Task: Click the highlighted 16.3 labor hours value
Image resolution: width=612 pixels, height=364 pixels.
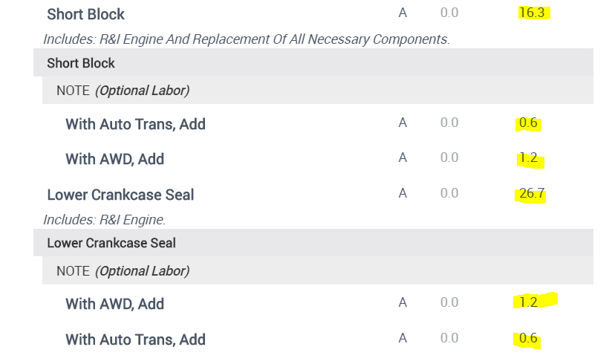Action: pyautogui.click(x=533, y=13)
